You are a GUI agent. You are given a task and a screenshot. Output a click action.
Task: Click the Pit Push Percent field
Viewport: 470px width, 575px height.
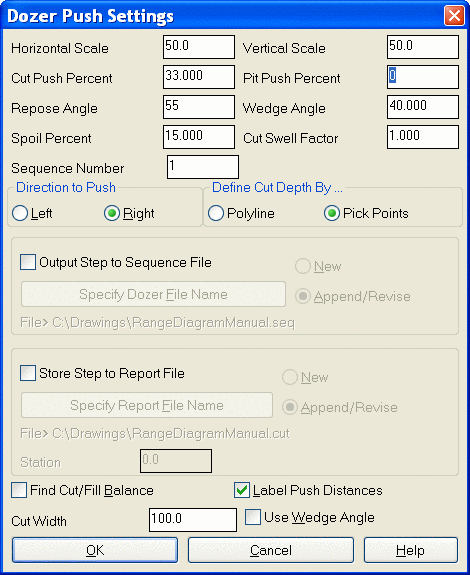pyautogui.click(x=423, y=77)
